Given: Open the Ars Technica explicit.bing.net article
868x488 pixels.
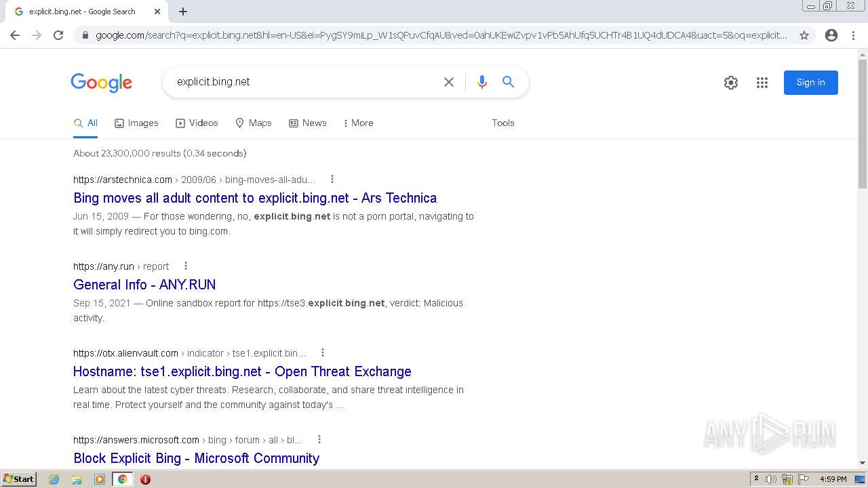Looking at the screenshot, I should (255, 198).
